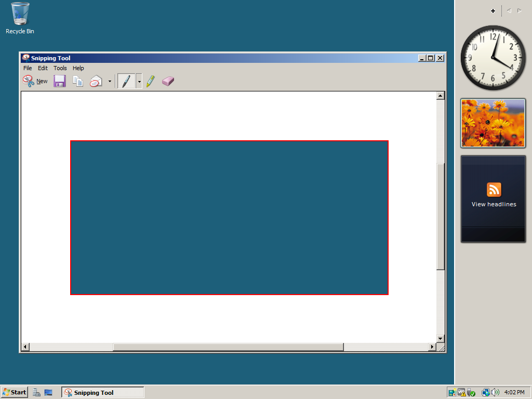The height and width of the screenshot is (399, 532).
Task: Click the Start button
Action: pyautogui.click(x=15, y=392)
